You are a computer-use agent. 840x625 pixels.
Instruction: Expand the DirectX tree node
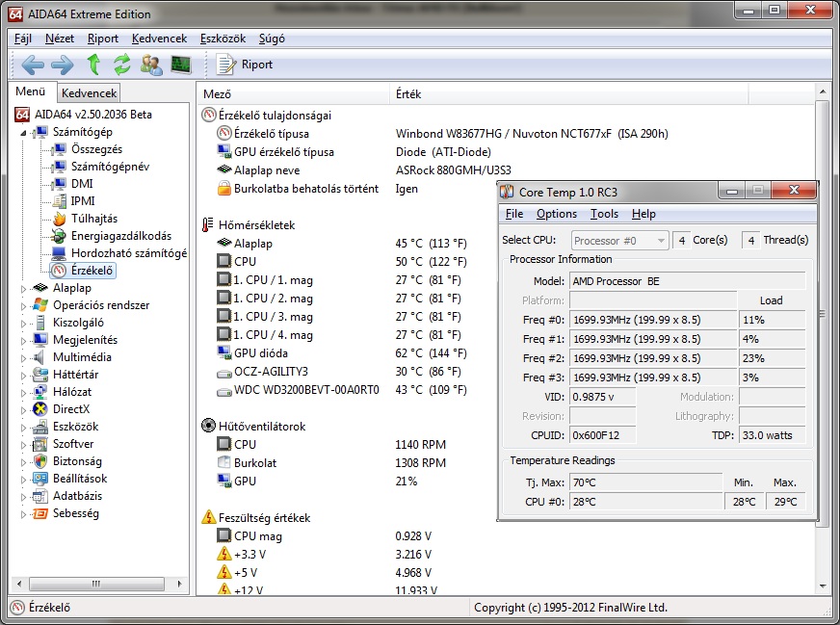(23, 410)
